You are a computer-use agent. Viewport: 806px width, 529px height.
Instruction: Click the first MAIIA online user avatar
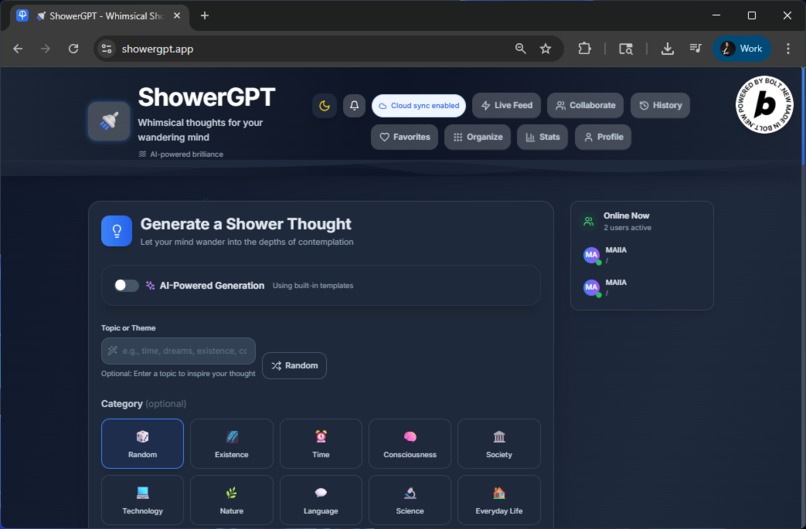pos(592,255)
